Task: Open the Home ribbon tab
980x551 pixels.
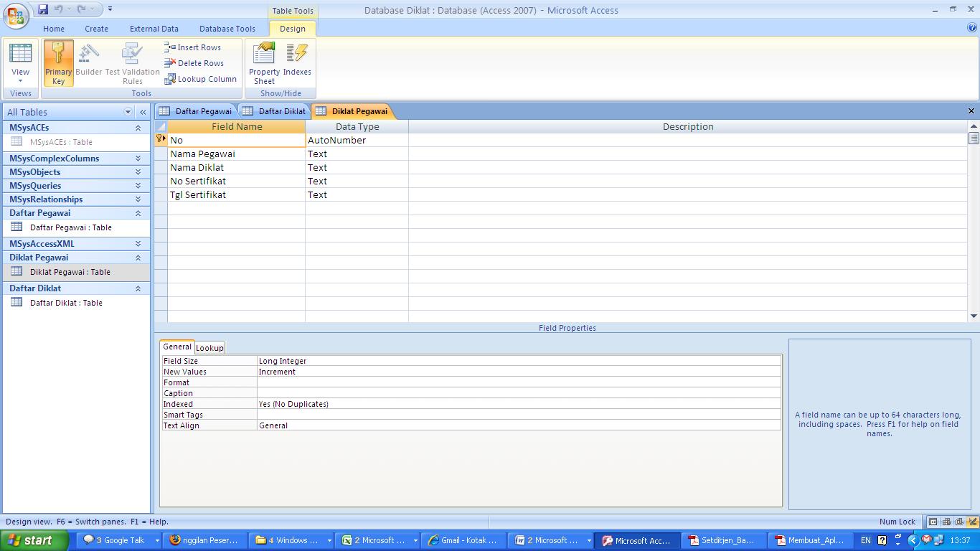Action: 54,29
